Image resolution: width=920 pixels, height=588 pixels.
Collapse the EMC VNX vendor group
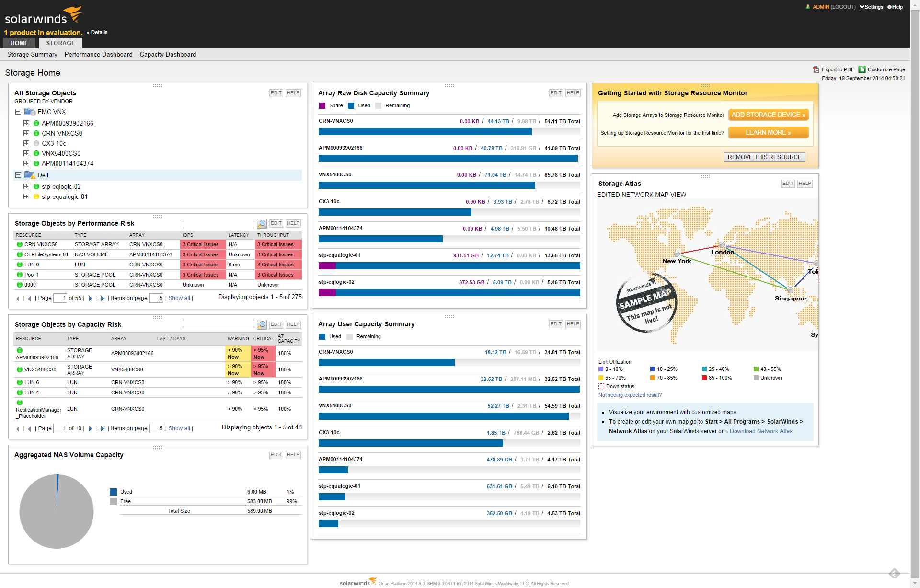(x=18, y=112)
